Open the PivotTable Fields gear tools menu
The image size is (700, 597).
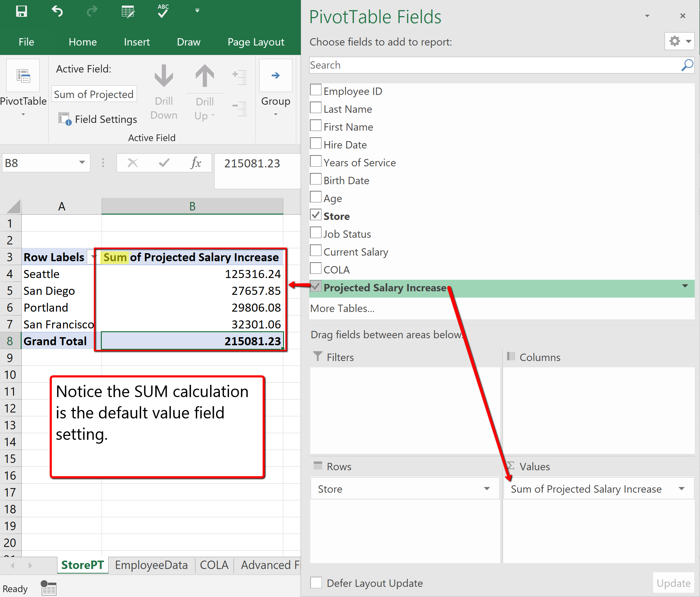(x=679, y=41)
